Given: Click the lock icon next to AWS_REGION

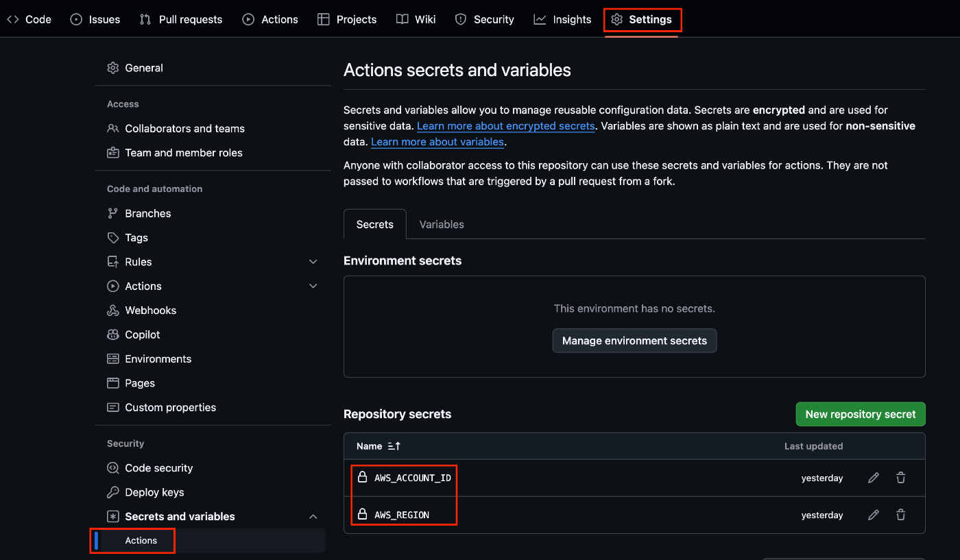Looking at the screenshot, I should [x=363, y=514].
